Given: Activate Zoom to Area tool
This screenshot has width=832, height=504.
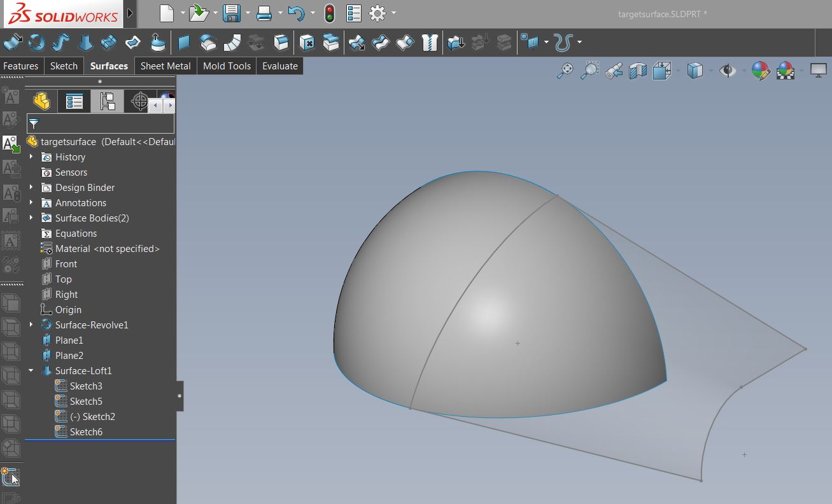Looking at the screenshot, I should pos(589,71).
